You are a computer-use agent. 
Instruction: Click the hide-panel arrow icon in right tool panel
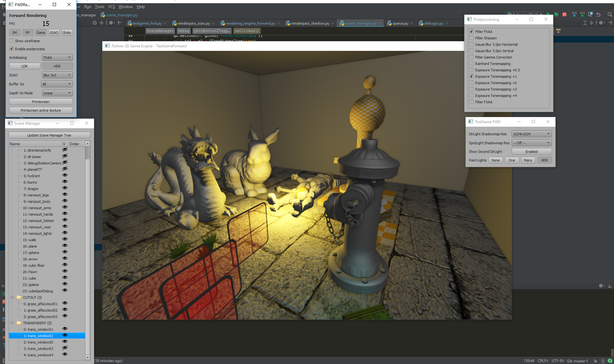pos(610,23)
